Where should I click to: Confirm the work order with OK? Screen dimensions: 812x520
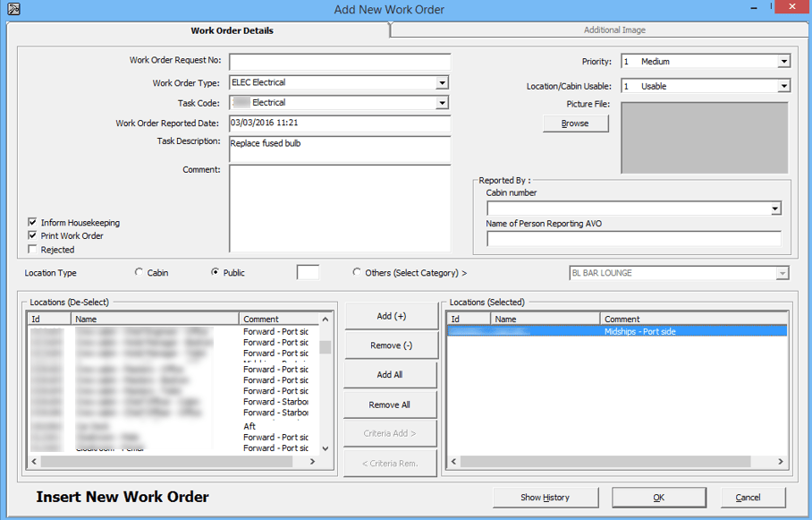[x=658, y=497]
